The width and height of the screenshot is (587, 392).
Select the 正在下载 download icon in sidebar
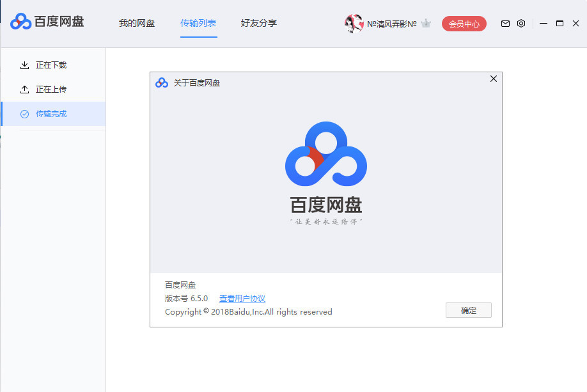pyautogui.click(x=24, y=65)
